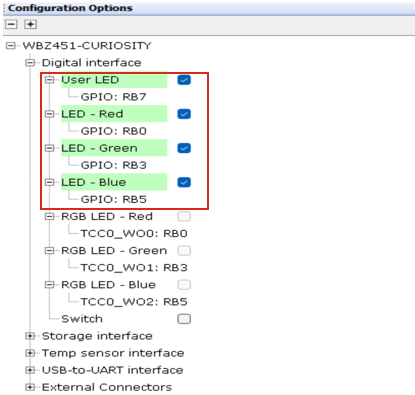The height and width of the screenshot is (395, 415).
Task: Select the RGB LED - Green label
Action: (x=114, y=251)
